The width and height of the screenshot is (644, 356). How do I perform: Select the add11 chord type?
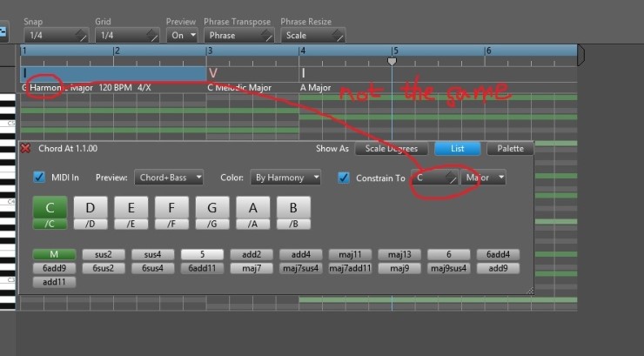tap(54, 282)
